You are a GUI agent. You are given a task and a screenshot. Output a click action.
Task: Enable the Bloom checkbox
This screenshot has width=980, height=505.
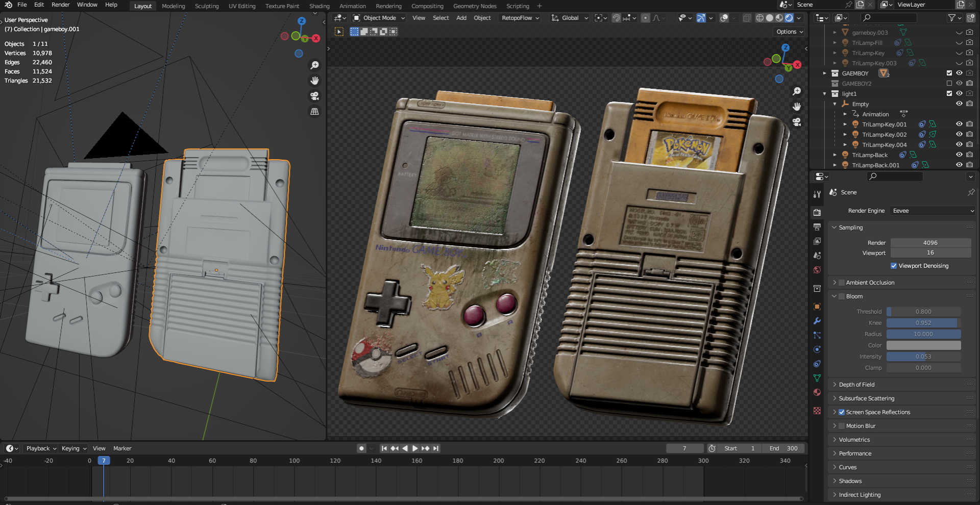(x=842, y=296)
